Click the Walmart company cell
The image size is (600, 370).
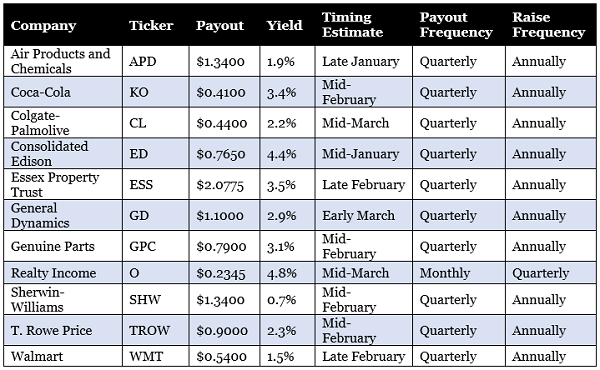37,356
